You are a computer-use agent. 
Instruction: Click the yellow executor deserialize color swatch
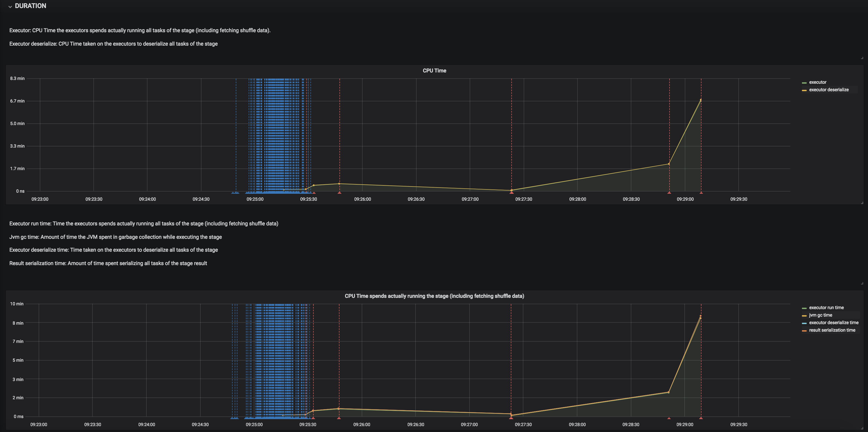[x=804, y=90]
